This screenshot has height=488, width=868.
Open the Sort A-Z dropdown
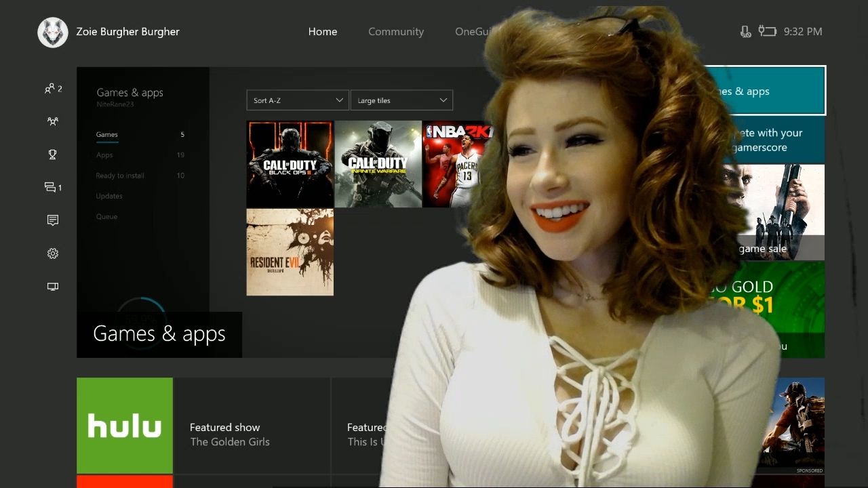tap(298, 100)
